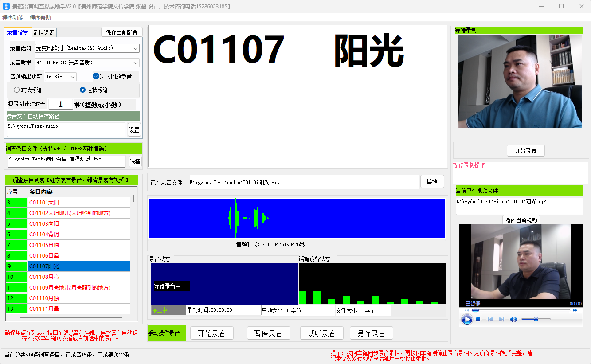
Task: Open the 程序功能 menu
Action: tap(13, 18)
